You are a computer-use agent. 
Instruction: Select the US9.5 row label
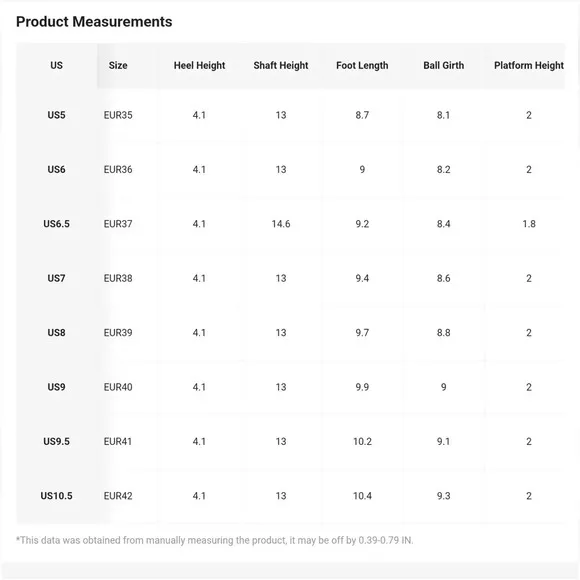[56, 441]
